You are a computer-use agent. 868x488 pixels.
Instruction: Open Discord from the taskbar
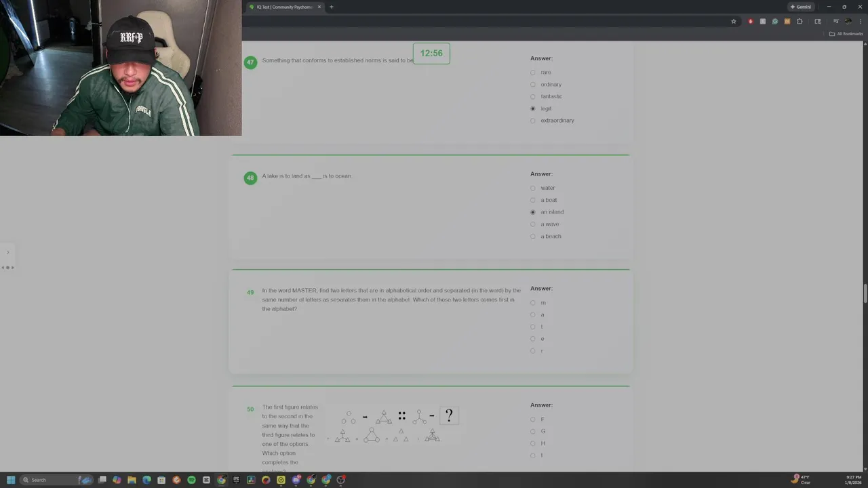[x=296, y=480]
